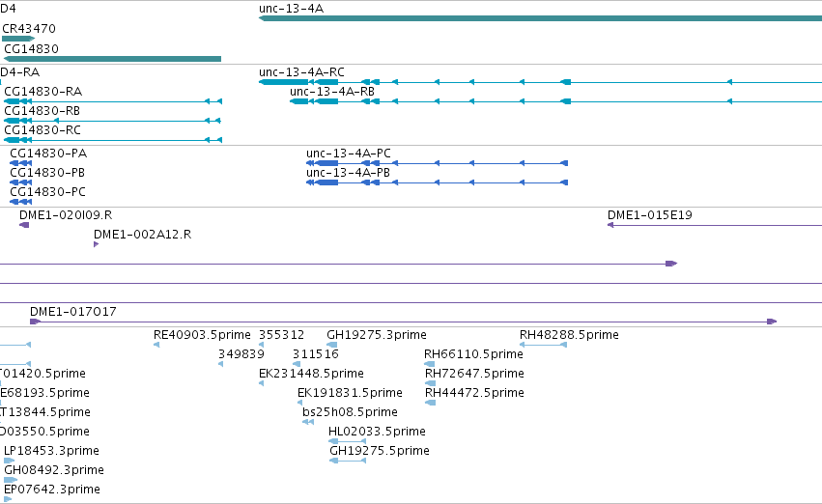Click the DME1-020I09.R clone label

click(66, 214)
